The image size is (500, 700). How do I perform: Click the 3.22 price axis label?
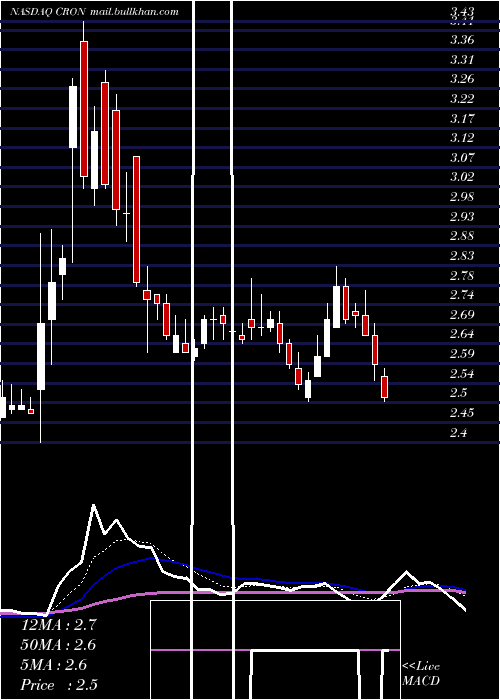pos(462,99)
